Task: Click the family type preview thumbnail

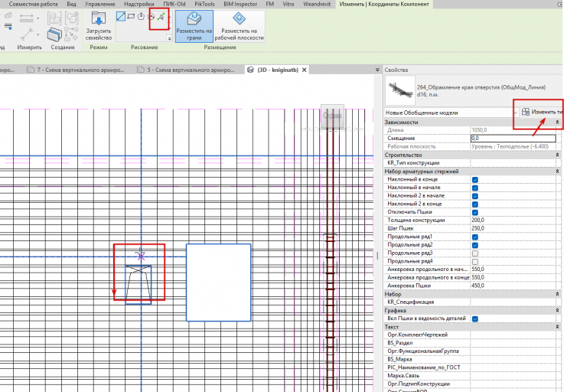Action: pos(400,90)
